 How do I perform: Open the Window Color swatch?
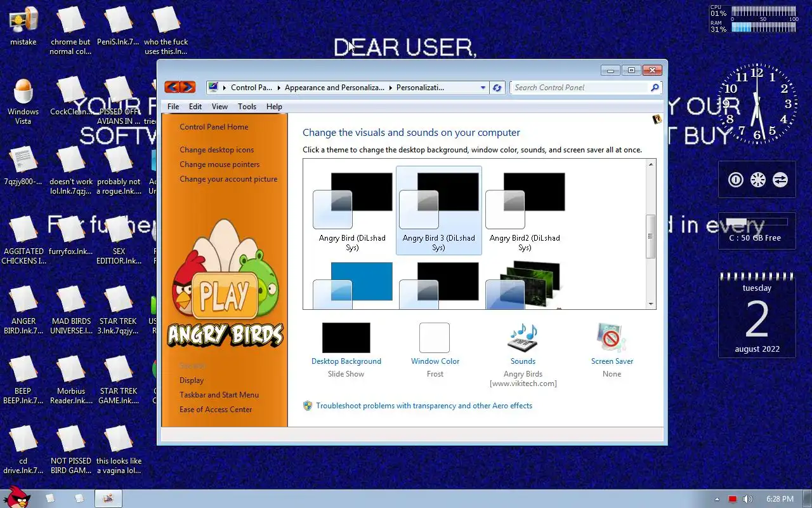click(435, 338)
